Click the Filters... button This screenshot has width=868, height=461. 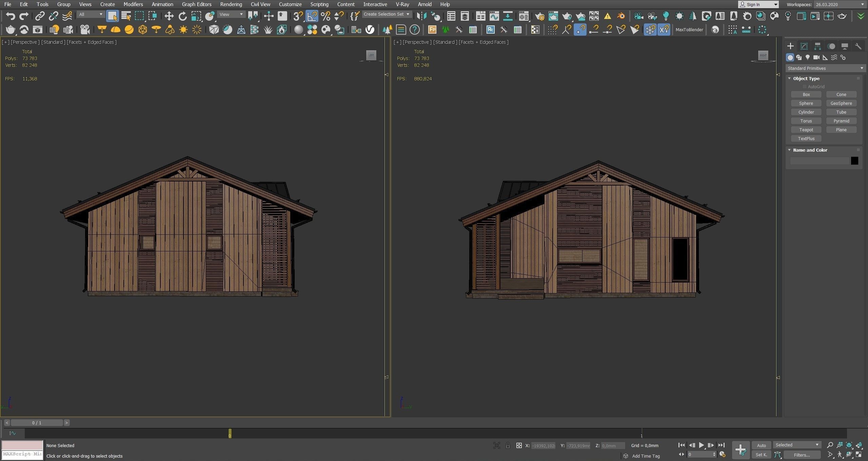[x=802, y=455]
